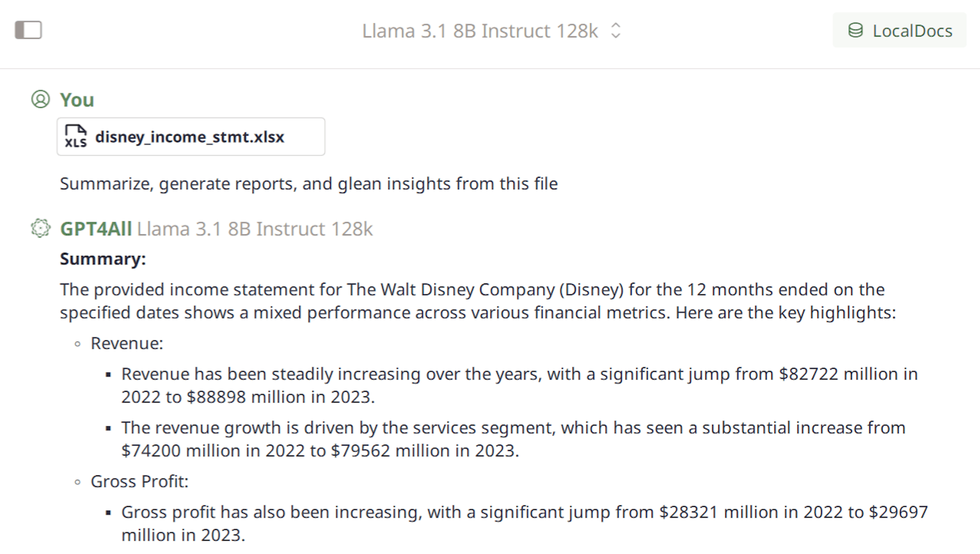Click the line starting Revenue has been steadily increasing
Screen dimensions: 980x554
pyautogui.click(x=519, y=374)
